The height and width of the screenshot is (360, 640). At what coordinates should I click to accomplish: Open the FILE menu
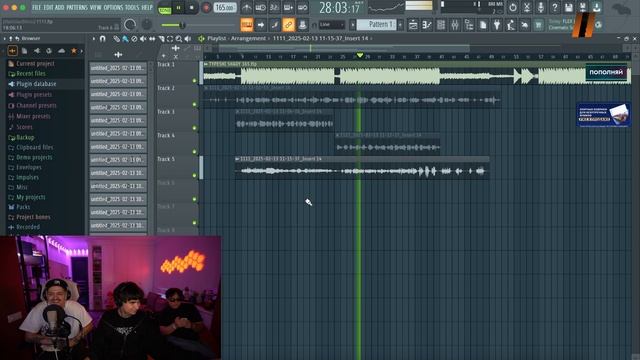[x=36, y=7]
